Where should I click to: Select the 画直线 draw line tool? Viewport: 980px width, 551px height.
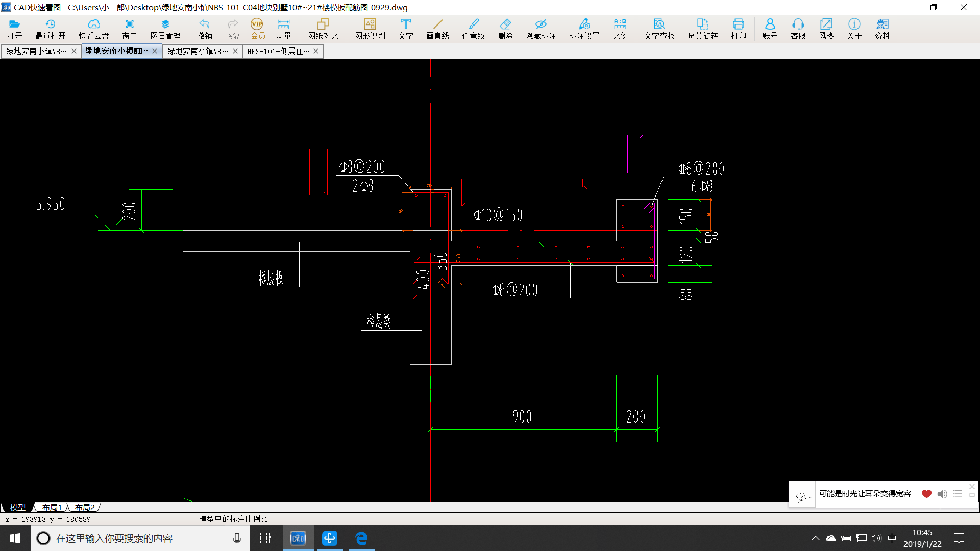coord(438,29)
